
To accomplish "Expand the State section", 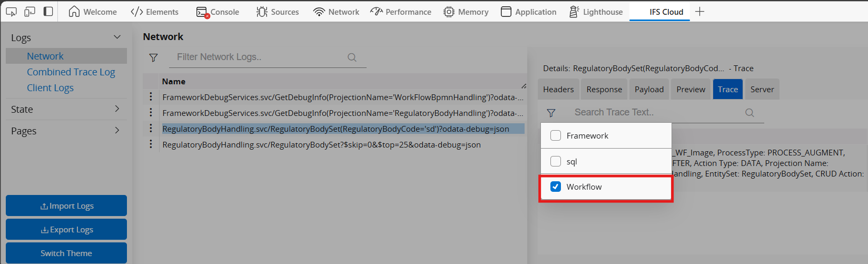I will tap(117, 109).
